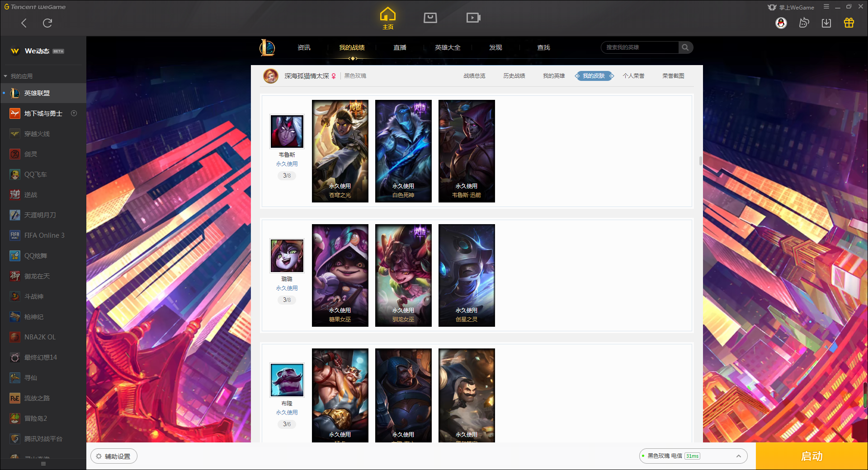Viewport: 868px width, 470px height.
Task: Select 穿越火线 in sidebar
Action: [43, 134]
